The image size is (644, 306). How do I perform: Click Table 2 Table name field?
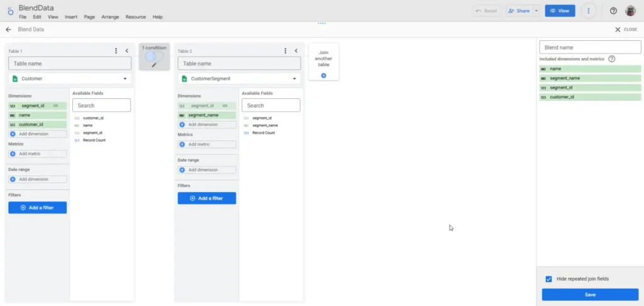click(239, 64)
